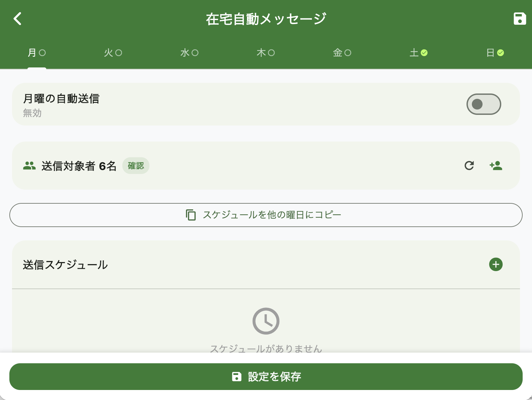Add a schedule with the plus icon
532x400 pixels.
point(496,264)
